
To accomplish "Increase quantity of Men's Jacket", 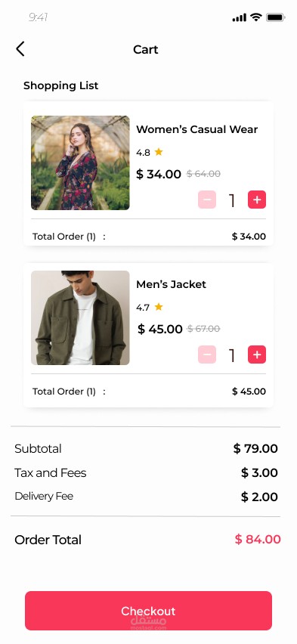I will (257, 355).
